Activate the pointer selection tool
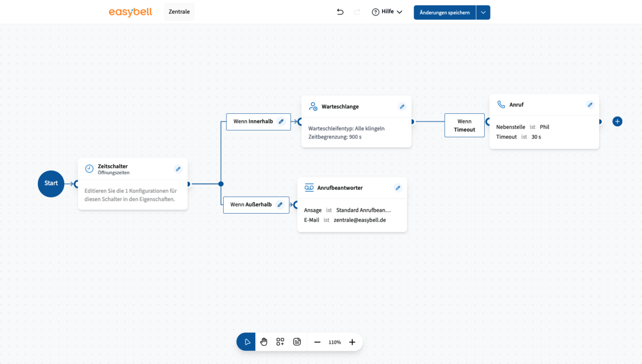 pyautogui.click(x=247, y=342)
